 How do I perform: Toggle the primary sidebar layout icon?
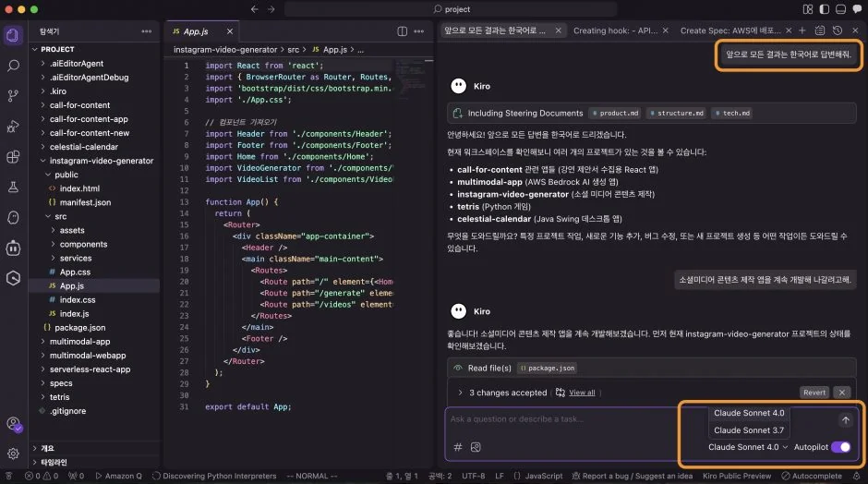tap(825, 9)
